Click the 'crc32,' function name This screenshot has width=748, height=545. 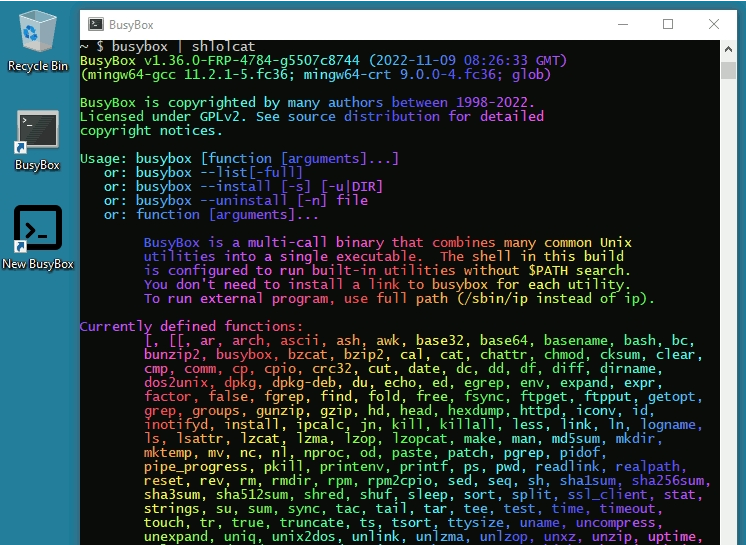336,369
